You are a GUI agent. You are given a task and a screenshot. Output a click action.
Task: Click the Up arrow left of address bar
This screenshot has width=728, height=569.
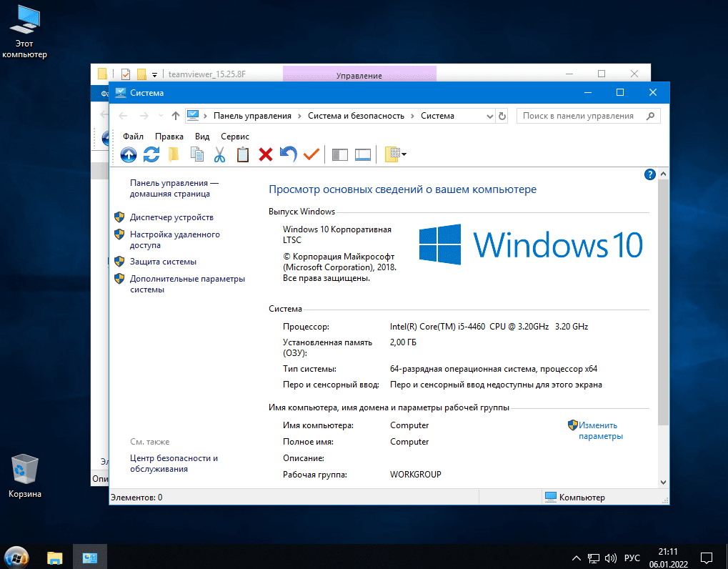click(175, 116)
